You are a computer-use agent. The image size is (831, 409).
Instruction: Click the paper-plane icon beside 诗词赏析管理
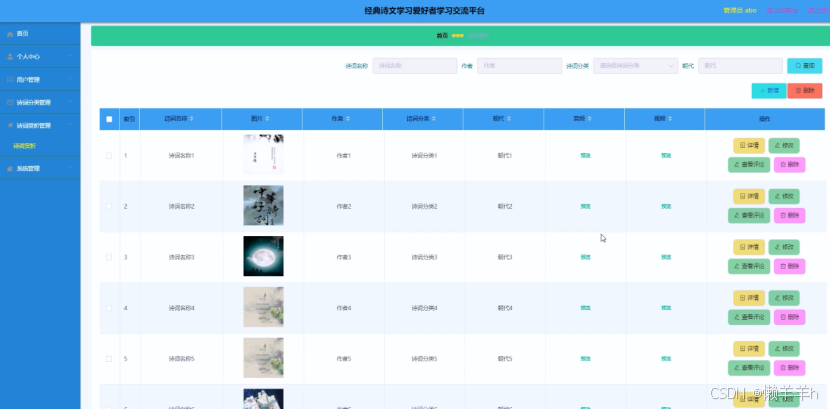tap(10, 126)
